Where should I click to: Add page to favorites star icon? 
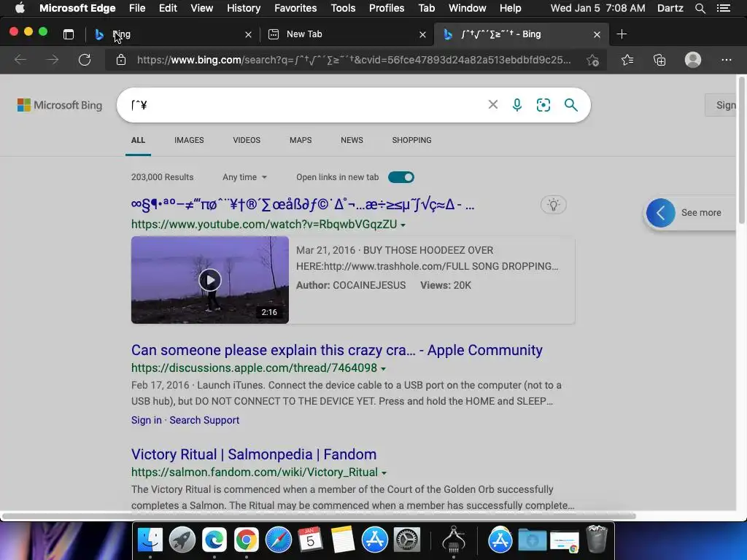coord(592,60)
